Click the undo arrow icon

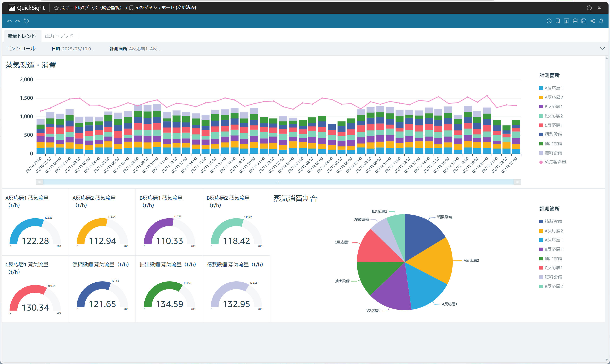(9, 21)
